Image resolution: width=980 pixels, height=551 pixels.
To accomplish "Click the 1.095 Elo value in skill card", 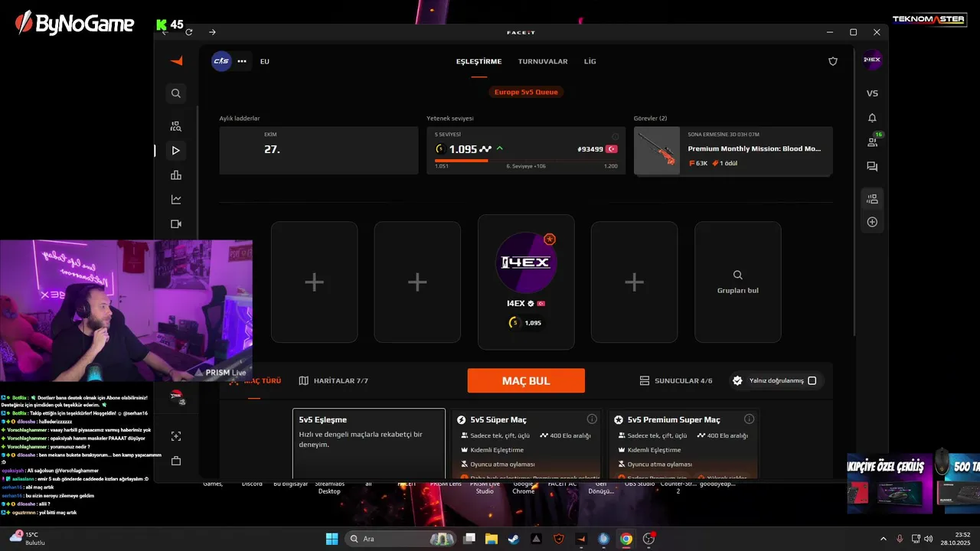I will tap(462, 149).
